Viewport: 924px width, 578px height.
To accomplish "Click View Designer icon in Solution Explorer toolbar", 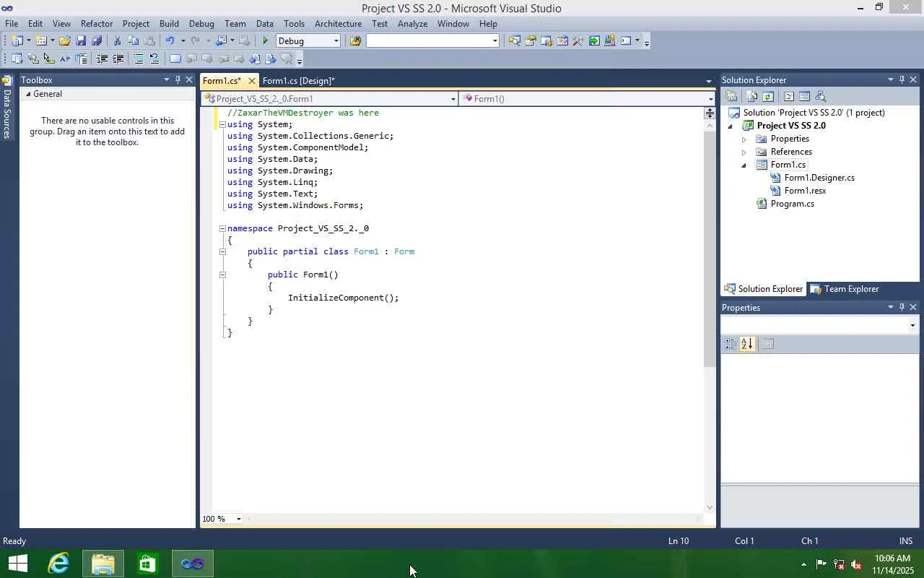I will (x=804, y=96).
